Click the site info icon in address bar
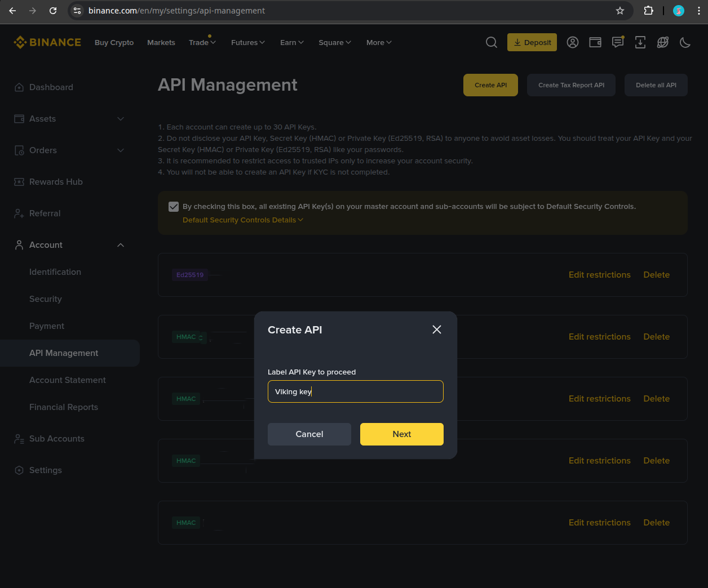Image resolution: width=708 pixels, height=588 pixels. coord(78,11)
